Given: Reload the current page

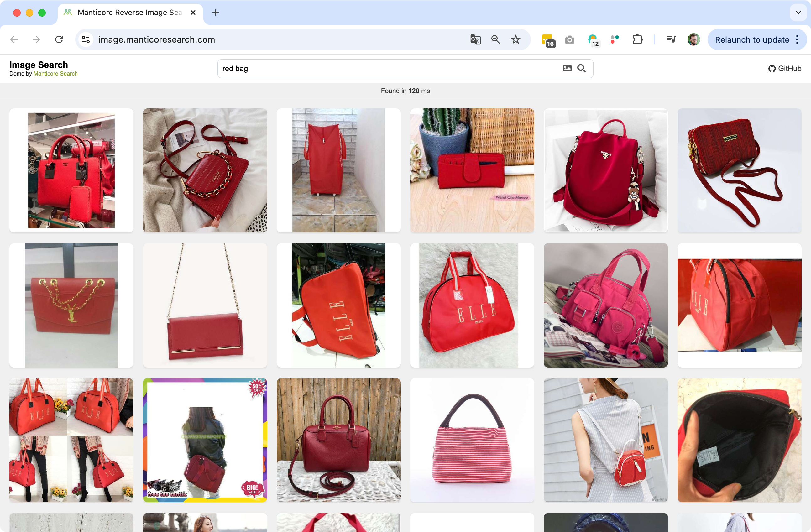Looking at the screenshot, I should tap(59, 39).
